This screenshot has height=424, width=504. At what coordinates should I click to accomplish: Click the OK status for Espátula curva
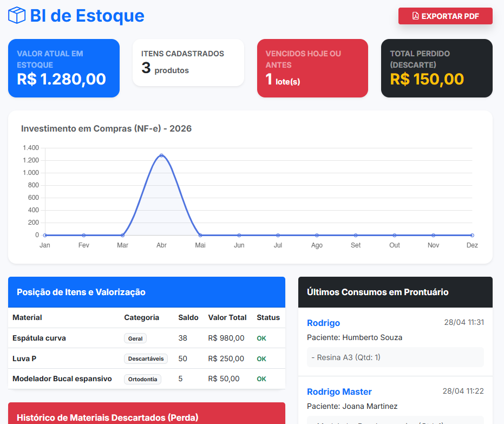point(261,338)
